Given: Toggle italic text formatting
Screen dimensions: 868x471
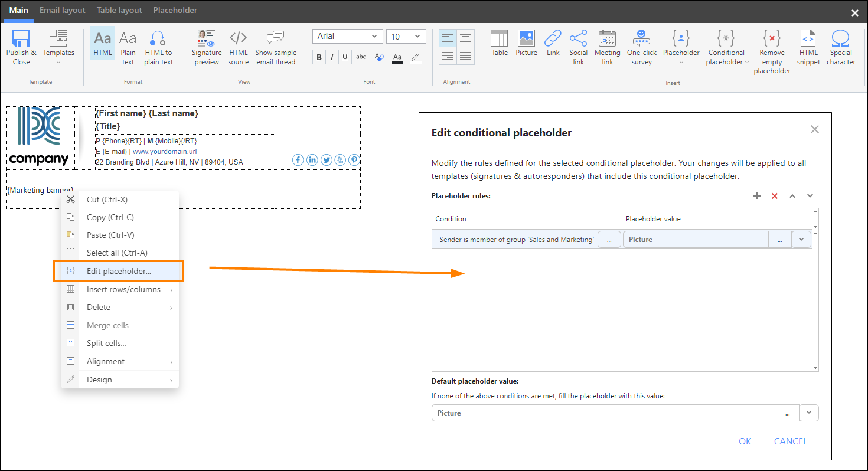Looking at the screenshot, I should 332,57.
